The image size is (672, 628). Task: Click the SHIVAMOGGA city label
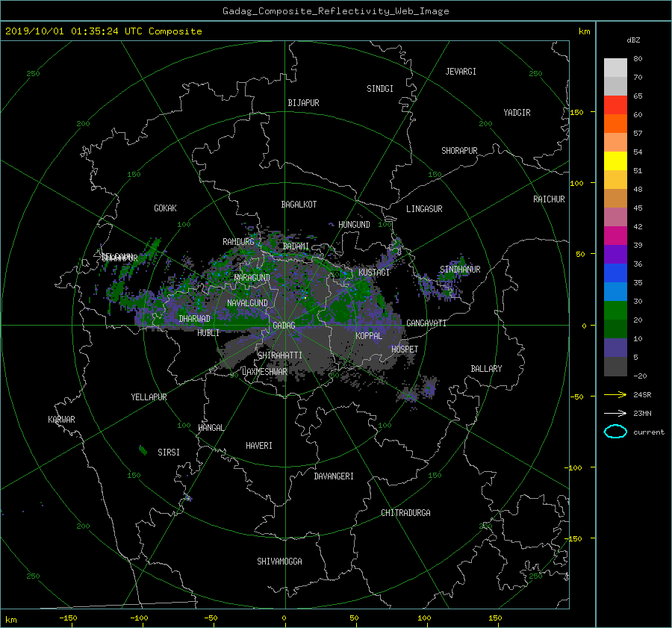tap(279, 561)
